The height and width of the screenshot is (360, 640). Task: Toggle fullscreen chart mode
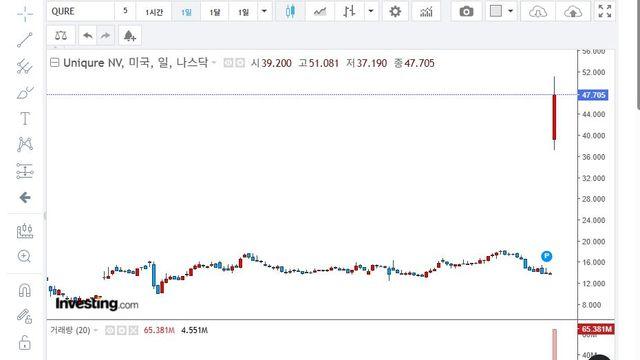(x=604, y=11)
